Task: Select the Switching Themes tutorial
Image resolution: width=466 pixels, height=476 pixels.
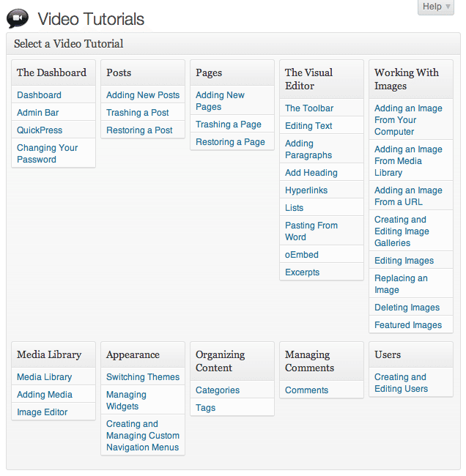Action: click(x=142, y=377)
